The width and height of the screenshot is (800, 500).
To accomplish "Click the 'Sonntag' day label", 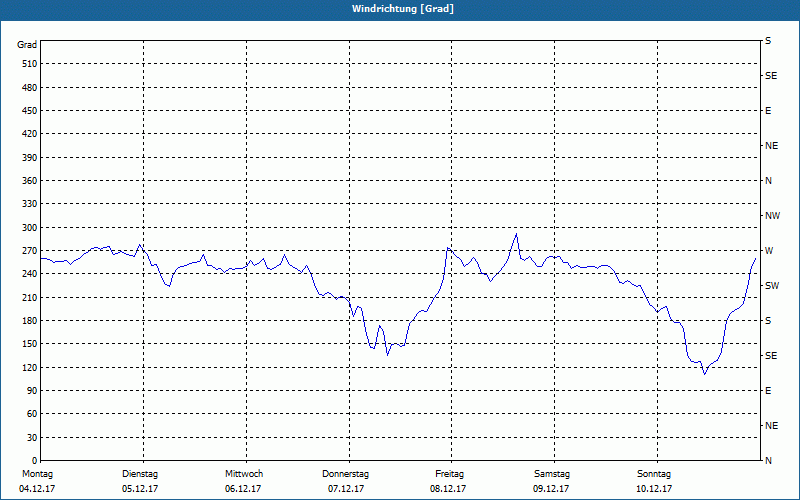I will point(654,474).
